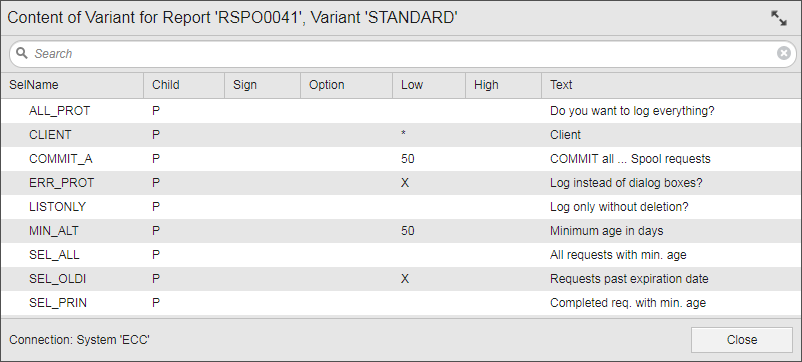Select the SEL_PRIN row

[401, 303]
